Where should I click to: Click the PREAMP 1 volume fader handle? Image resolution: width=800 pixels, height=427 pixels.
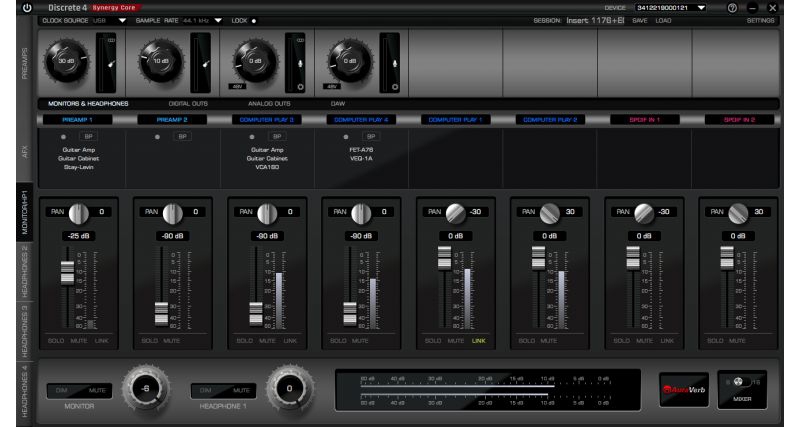[67, 272]
